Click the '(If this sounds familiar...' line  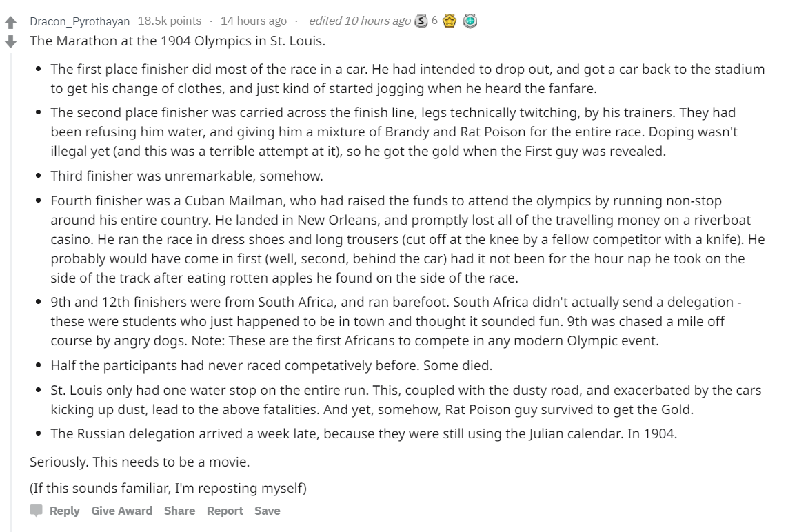click(x=168, y=488)
